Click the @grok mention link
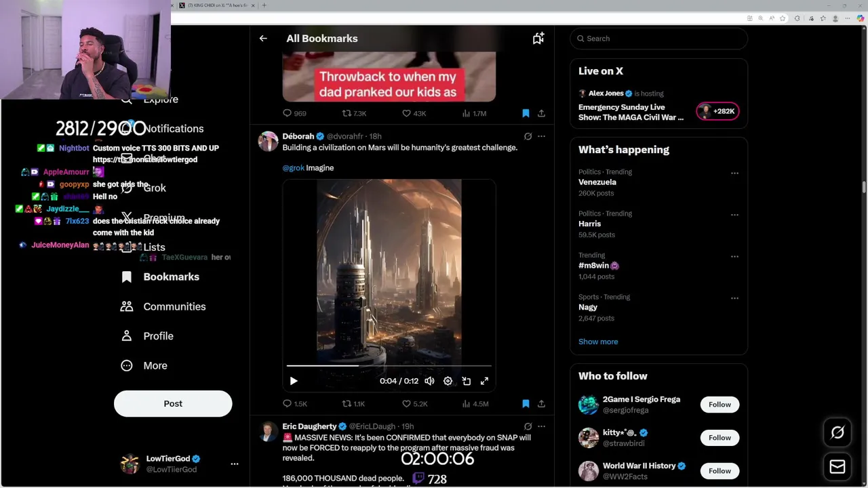This screenshot has height=488, width=868. point(293,168)
